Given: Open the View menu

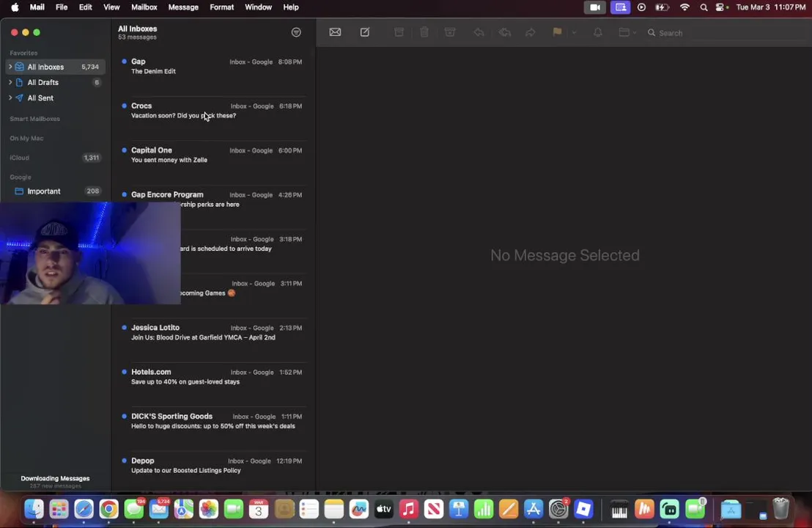Looking at the screenshot, I should point(111,7).
